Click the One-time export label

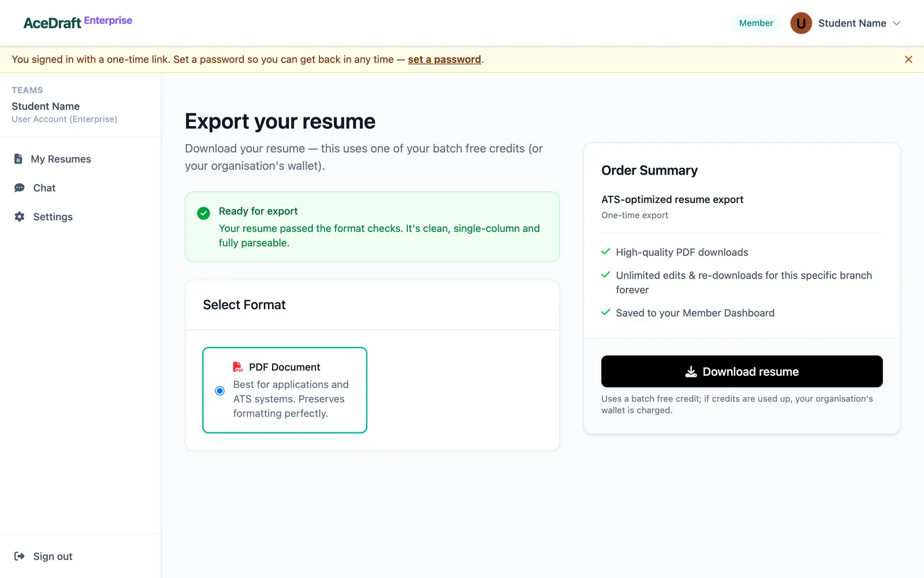pyautogui.click(x=634, y=215)
